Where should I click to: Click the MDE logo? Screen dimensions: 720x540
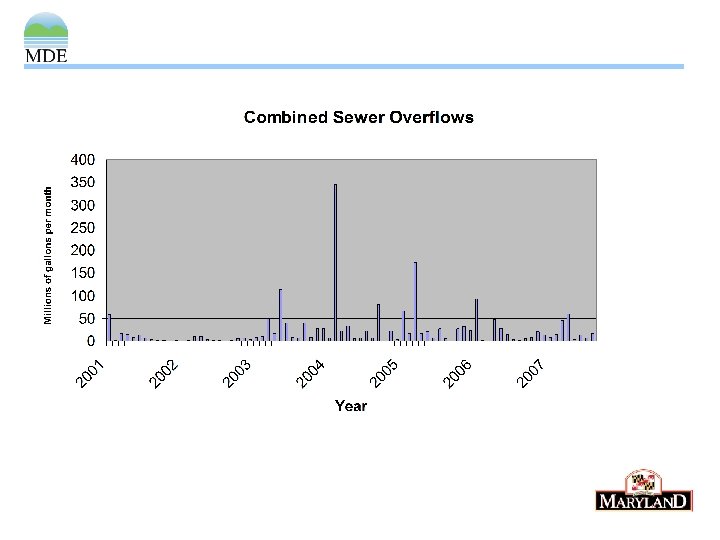click(x=46, y=38)
